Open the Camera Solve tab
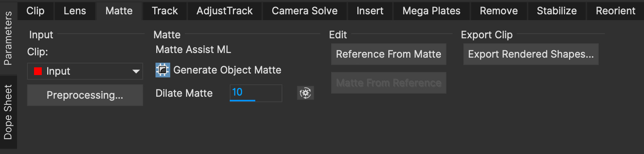The image size is (644, 154). 305,11
